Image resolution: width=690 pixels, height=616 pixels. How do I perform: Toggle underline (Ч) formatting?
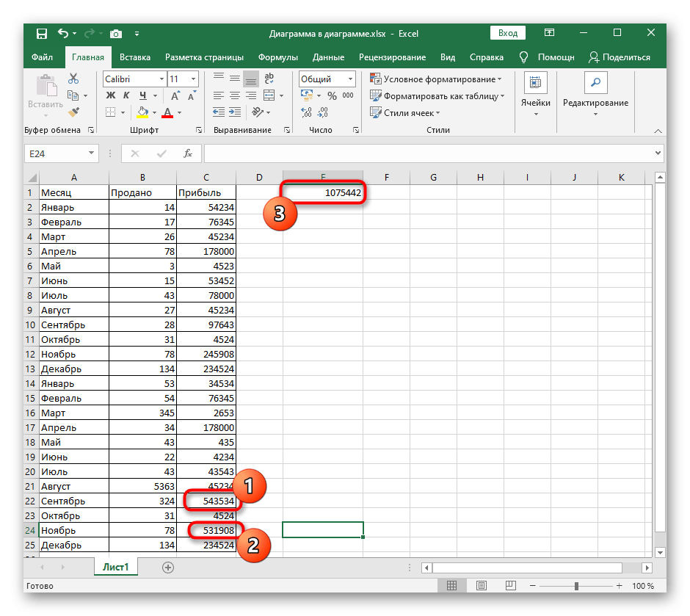(x=142, y=95)
